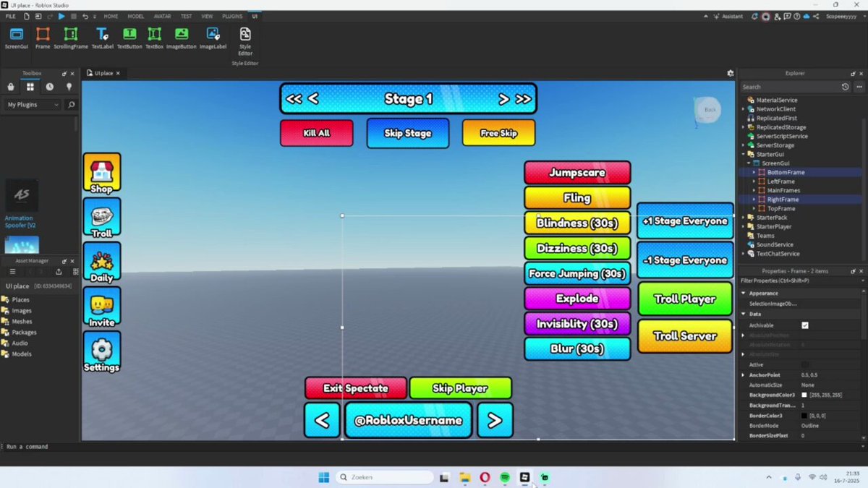Expand the AnchorPoint property
The width and height of the screenshot is (868, 488).
coord(743,375)
